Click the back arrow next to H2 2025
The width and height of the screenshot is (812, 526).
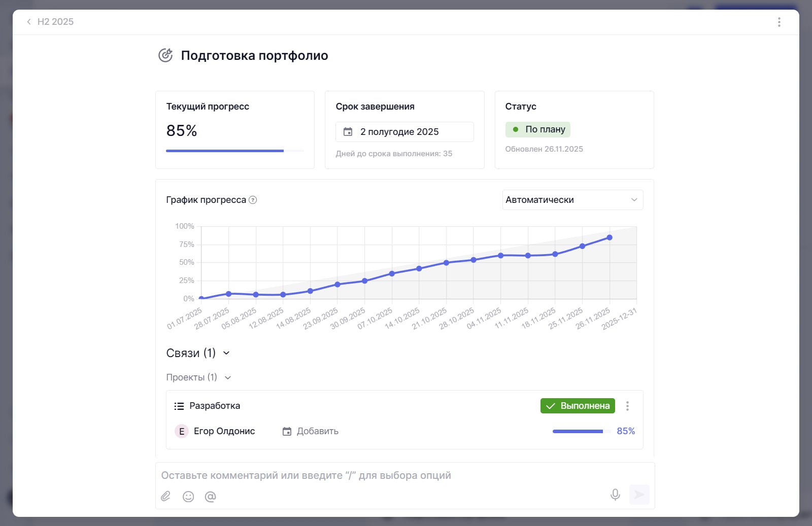[x=29, y=22]
